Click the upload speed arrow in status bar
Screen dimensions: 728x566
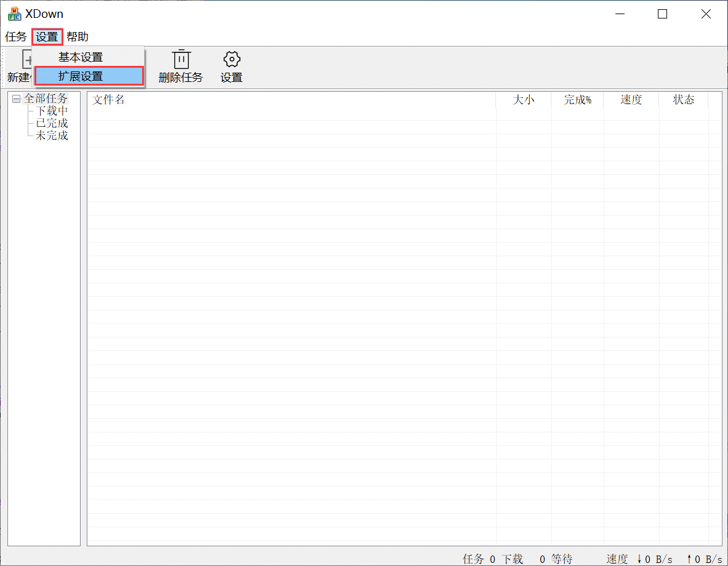(x=694, y=559)
